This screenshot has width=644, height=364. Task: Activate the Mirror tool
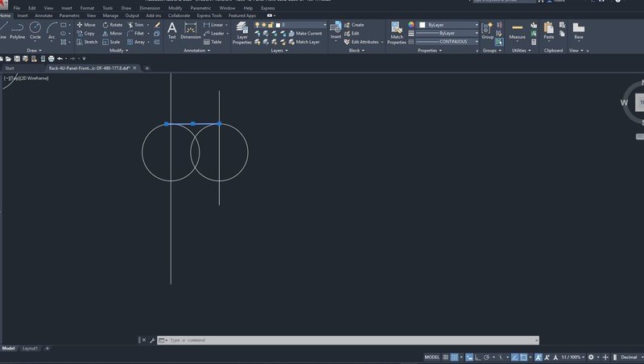(x=112, y=33)
